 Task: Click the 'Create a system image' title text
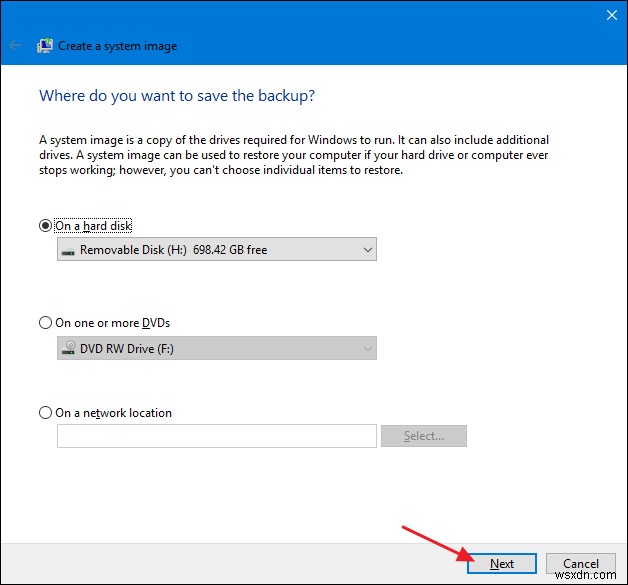click(117, 46)
